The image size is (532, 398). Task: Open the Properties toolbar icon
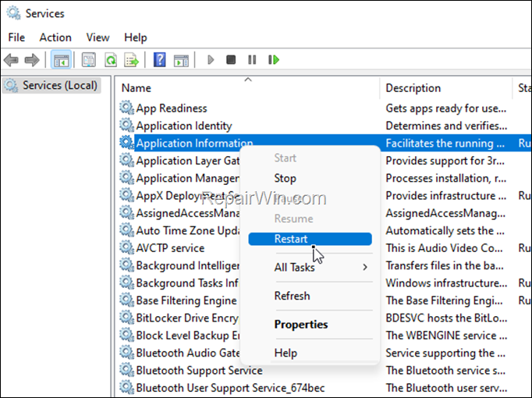[89, 60]
